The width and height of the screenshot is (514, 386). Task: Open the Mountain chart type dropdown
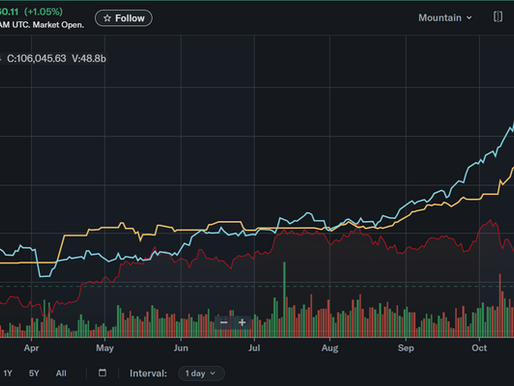point(445,18)
